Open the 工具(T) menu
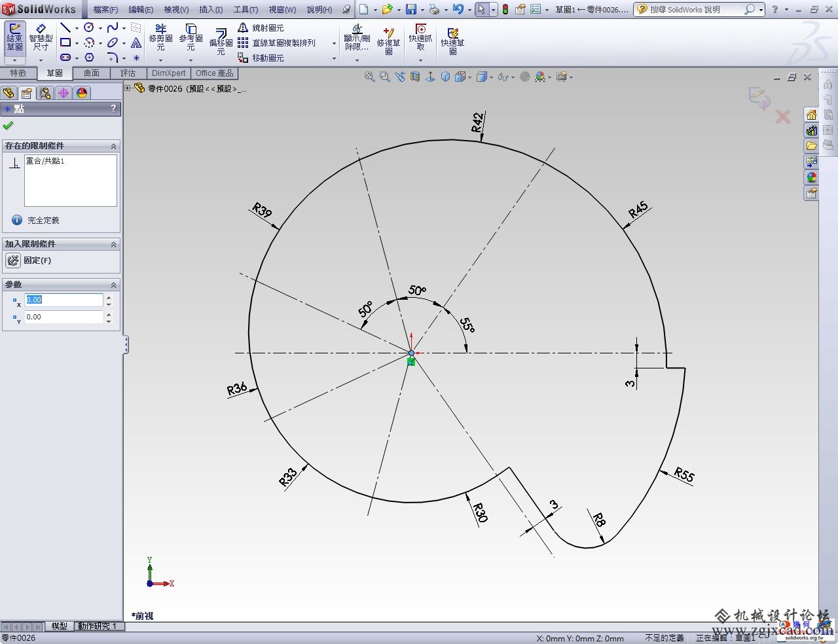Screen dimensions: 838x644 pyautogui.click(x=246, y=9)
